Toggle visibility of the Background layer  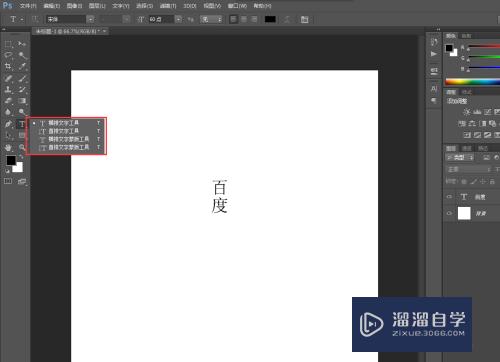[449, 213]
